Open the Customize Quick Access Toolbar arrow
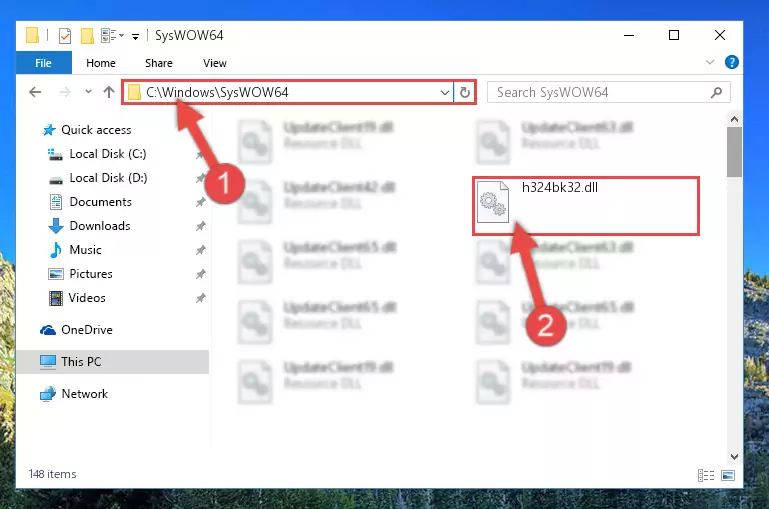The height and width of the screenshot is (509, 769). click(x=135, y=36)
